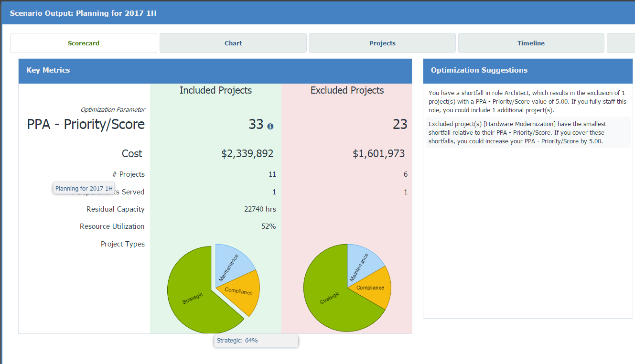Click the Optimization Suggestions panel header
Viewport: 635px width, 364px height.
pyautogui.click(x=527, y=70)
